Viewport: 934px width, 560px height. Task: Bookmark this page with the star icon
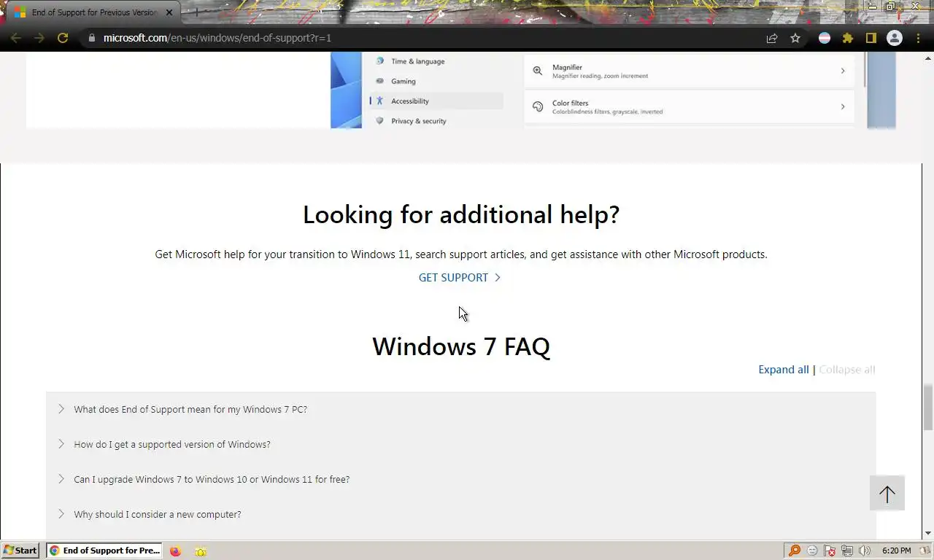pos(795,38)
